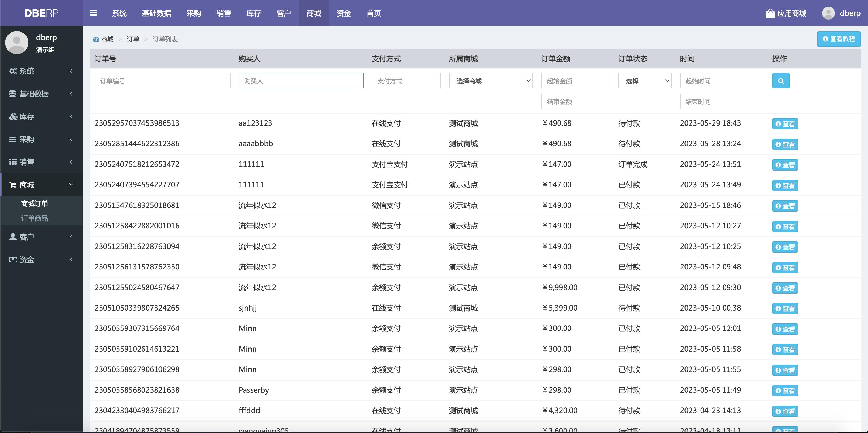Viewport: 868px width, 433px height.
Task: Click the dberp avatar image in sidebar
Action: (17, 42)
